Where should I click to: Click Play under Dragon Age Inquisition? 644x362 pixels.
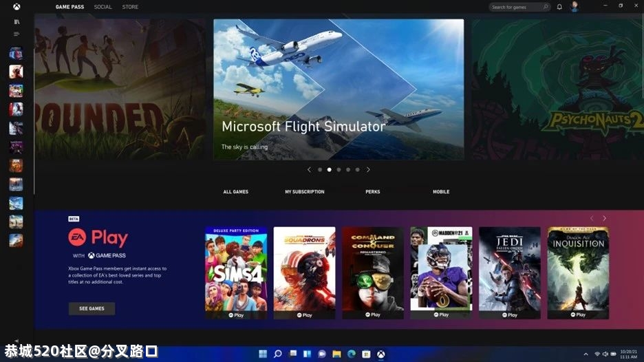click(x=578, y=315)
